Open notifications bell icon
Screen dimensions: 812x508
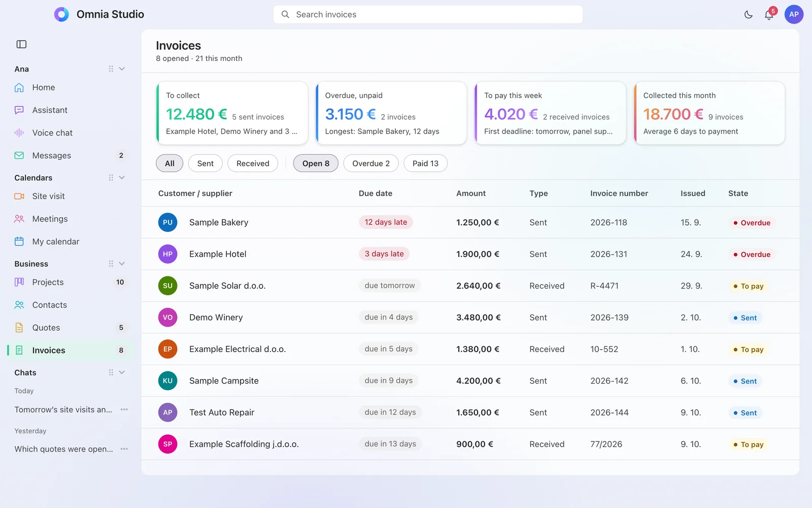(769, 15)
